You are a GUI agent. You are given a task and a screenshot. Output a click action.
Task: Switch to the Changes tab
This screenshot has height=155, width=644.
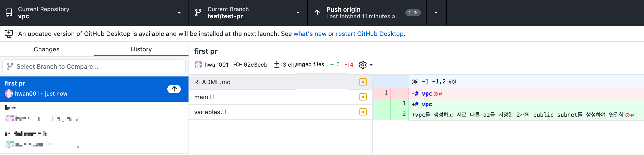point(47,49)
